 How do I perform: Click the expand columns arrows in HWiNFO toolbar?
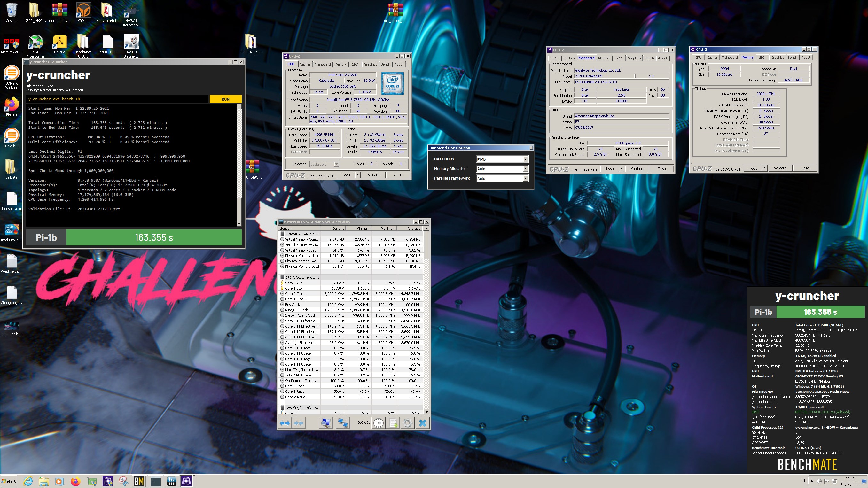click(x=285, y=423)
